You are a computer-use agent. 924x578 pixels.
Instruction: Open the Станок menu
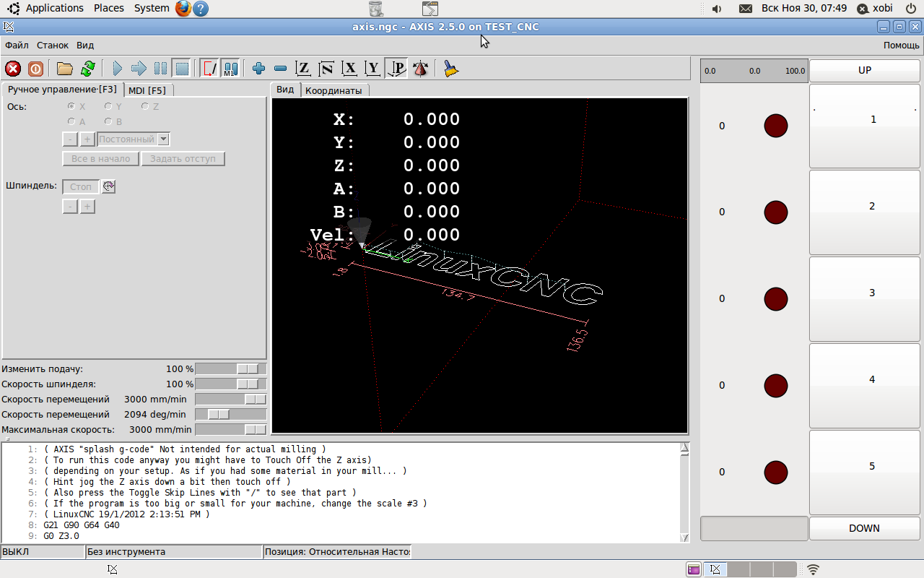[53, 45]
